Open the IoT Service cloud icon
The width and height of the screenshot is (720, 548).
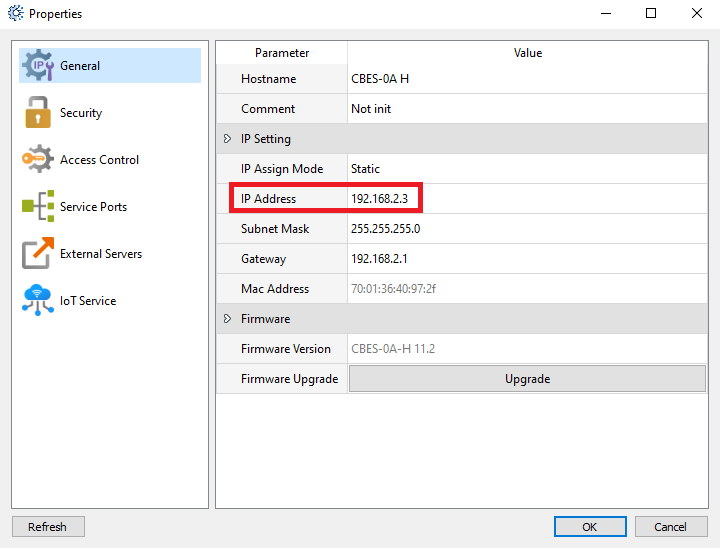[x=38, y=300]
